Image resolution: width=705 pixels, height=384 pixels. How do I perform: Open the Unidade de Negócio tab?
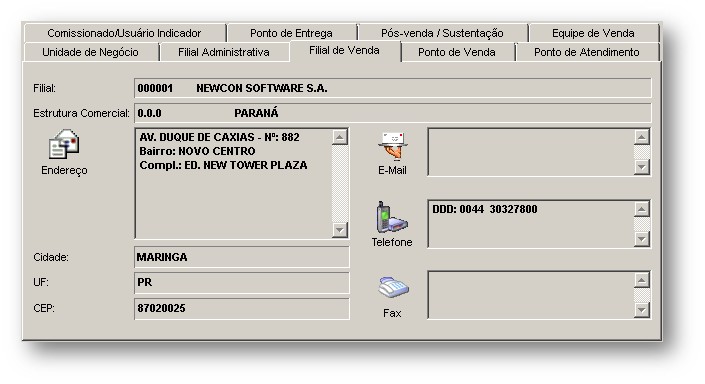click(91, 52)
